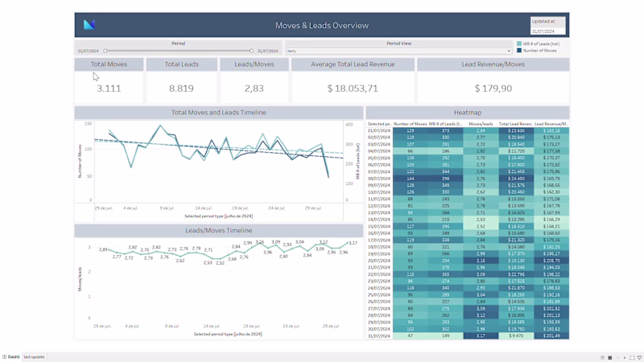Click the period end date beside the slider
The image size is (644, 362).
268,51
